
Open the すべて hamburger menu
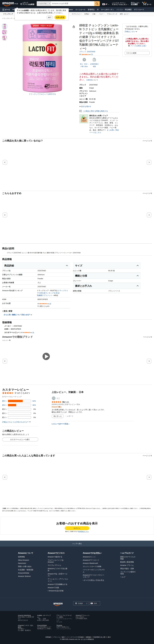tap(6, 10)
